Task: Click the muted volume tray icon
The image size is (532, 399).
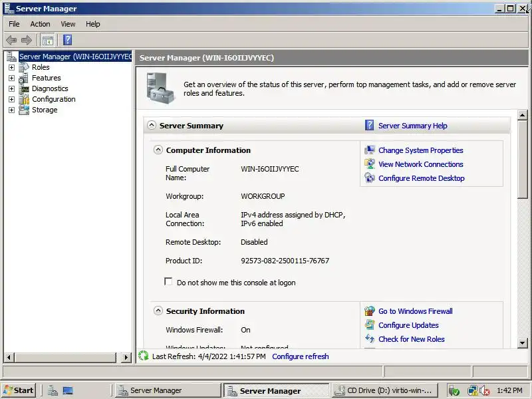Action: click(485, 390)
